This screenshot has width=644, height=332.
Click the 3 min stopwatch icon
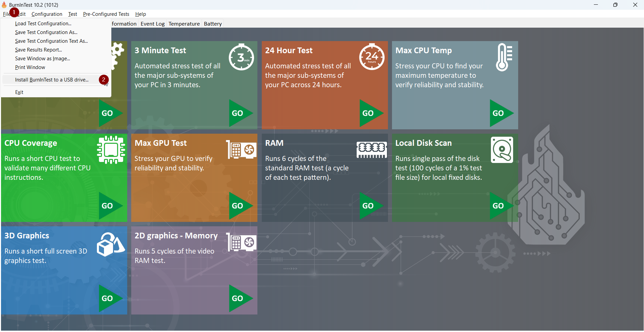(242, 57)
